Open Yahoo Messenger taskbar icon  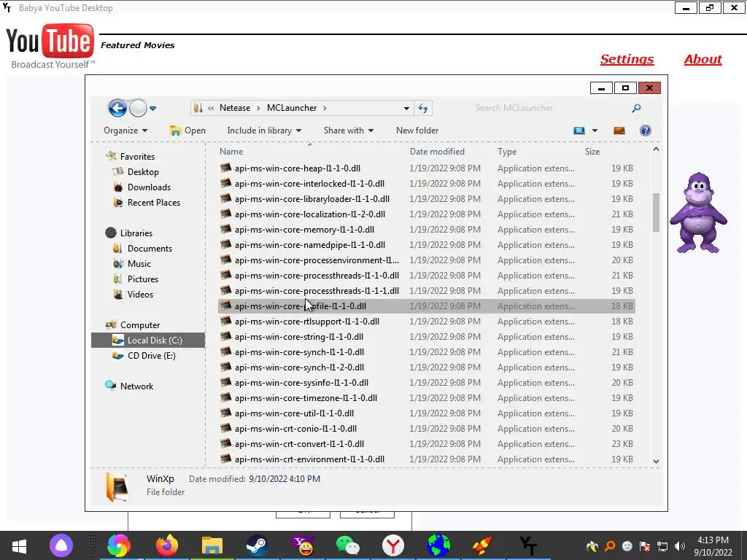point(303,545)
